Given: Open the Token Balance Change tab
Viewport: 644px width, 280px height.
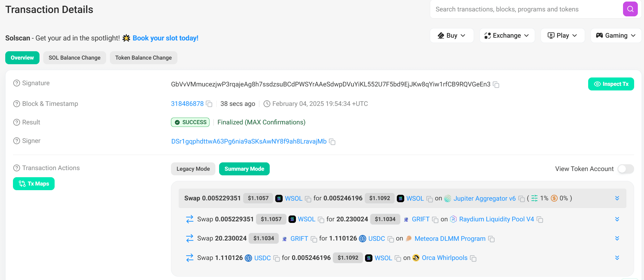Looking at the screenshot, I should (143, 58).
